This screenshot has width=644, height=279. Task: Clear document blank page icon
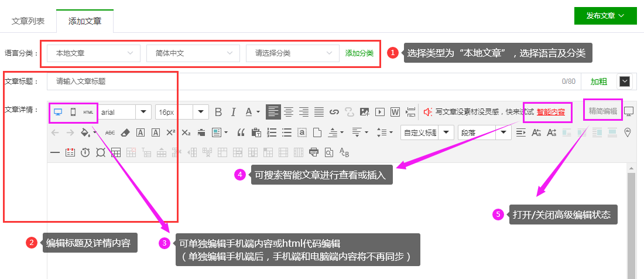[x=317, y=132]
